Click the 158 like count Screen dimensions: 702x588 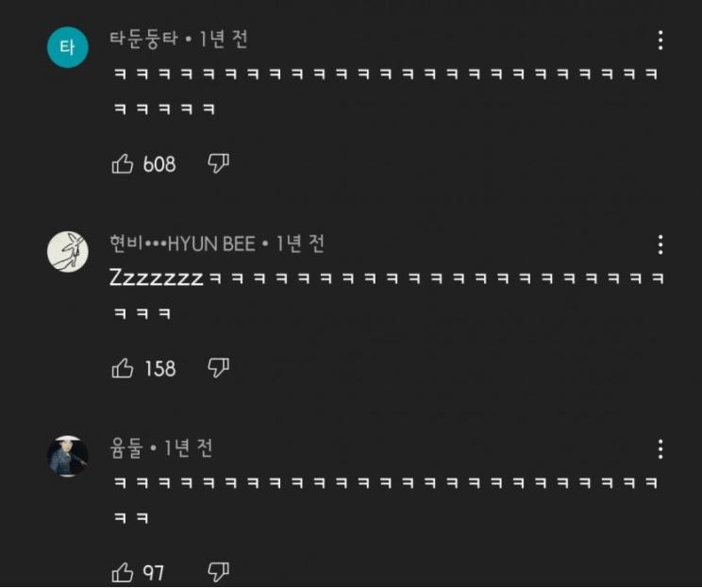159,369
